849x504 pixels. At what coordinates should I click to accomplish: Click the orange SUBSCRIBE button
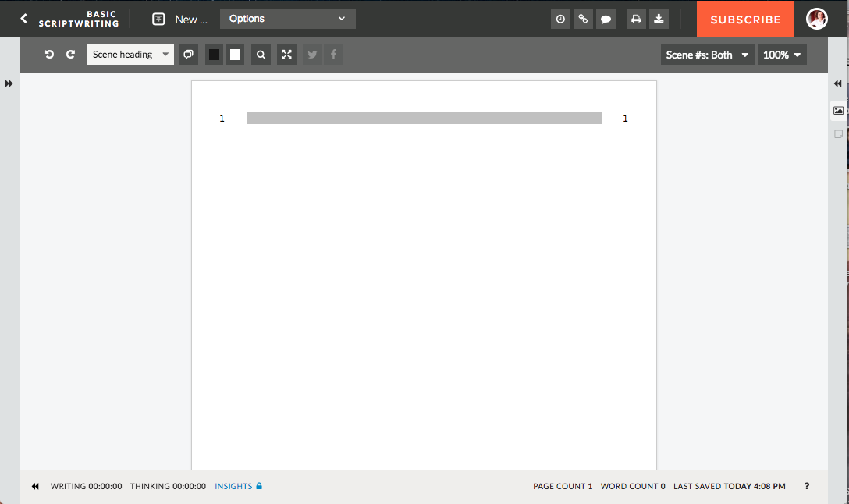click(x=745, y=20)
